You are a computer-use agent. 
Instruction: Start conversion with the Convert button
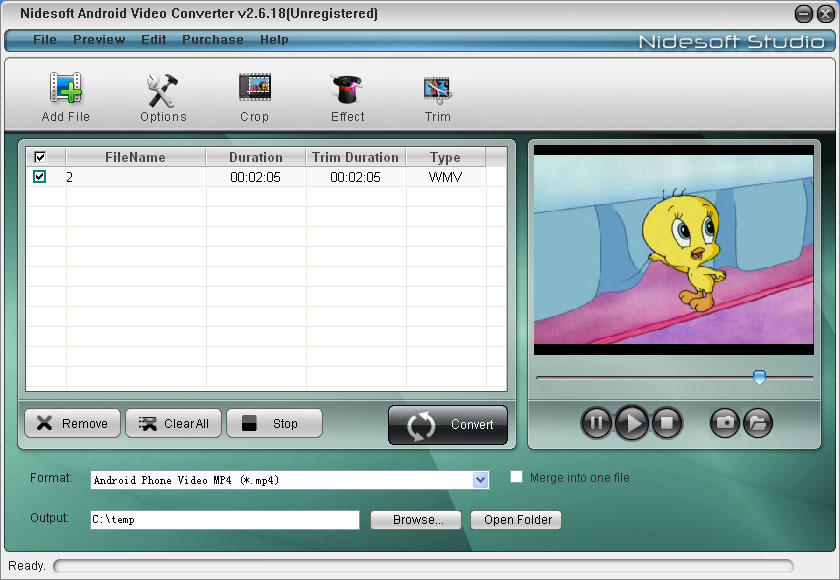pos(448,425)
